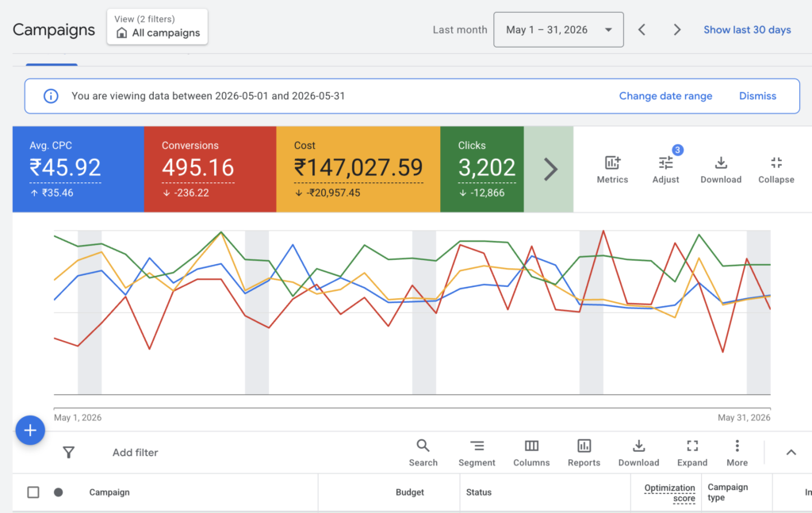Click the status dot column header
Viewport: 812px width, 513px height.
pos(59,492)
